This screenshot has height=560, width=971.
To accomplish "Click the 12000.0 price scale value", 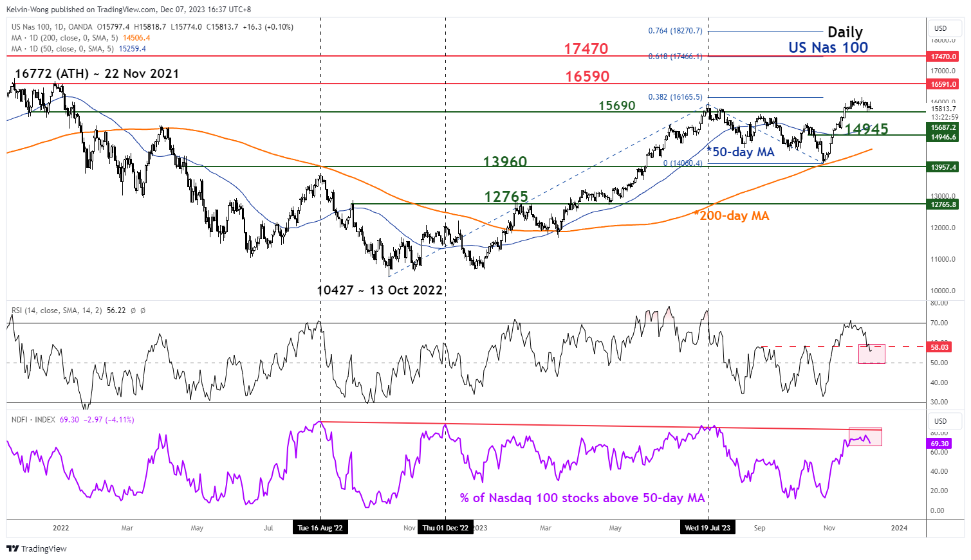I will 943,228.
